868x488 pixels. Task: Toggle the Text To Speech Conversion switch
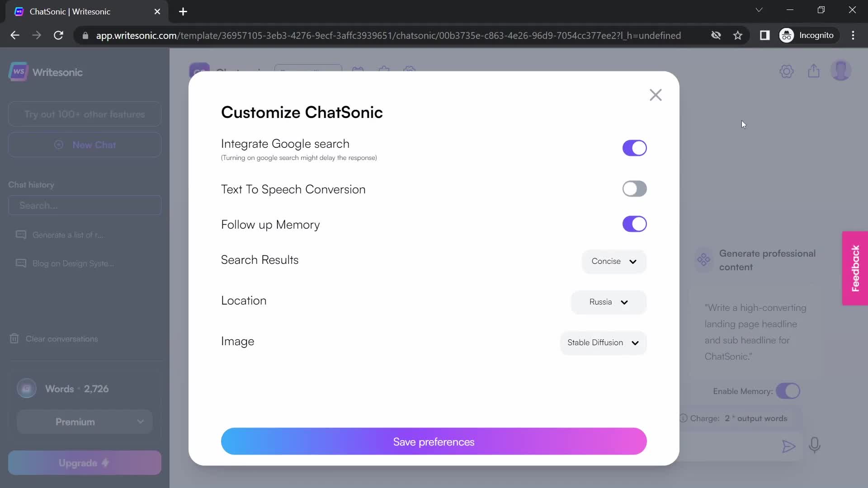pyautogui.click(x=635, y=189)
